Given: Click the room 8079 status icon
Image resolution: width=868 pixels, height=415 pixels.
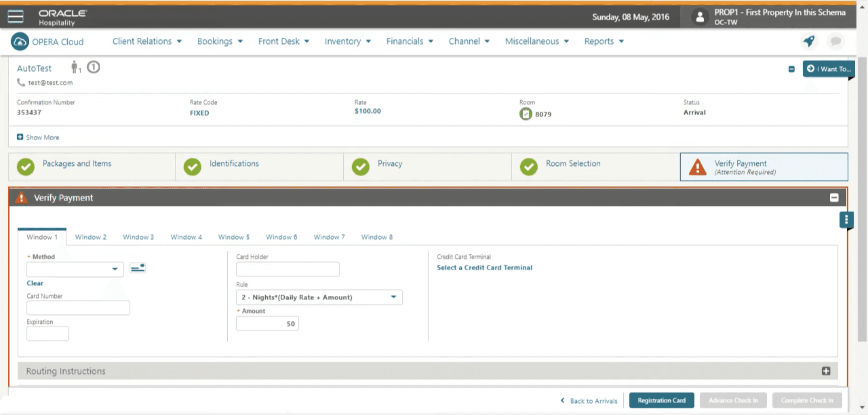Looking at the screenshot, I should coord(525,114).
